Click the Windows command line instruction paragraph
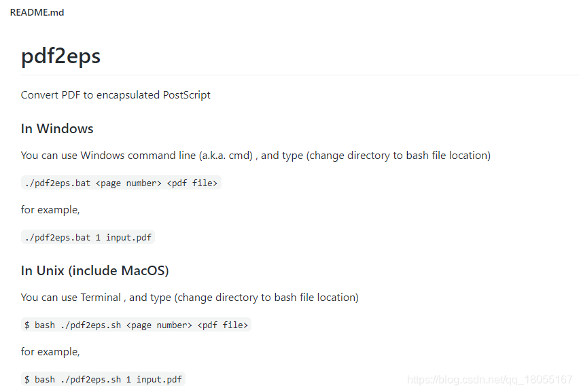This screenshot has height=392, width=579. pos(256,156)
